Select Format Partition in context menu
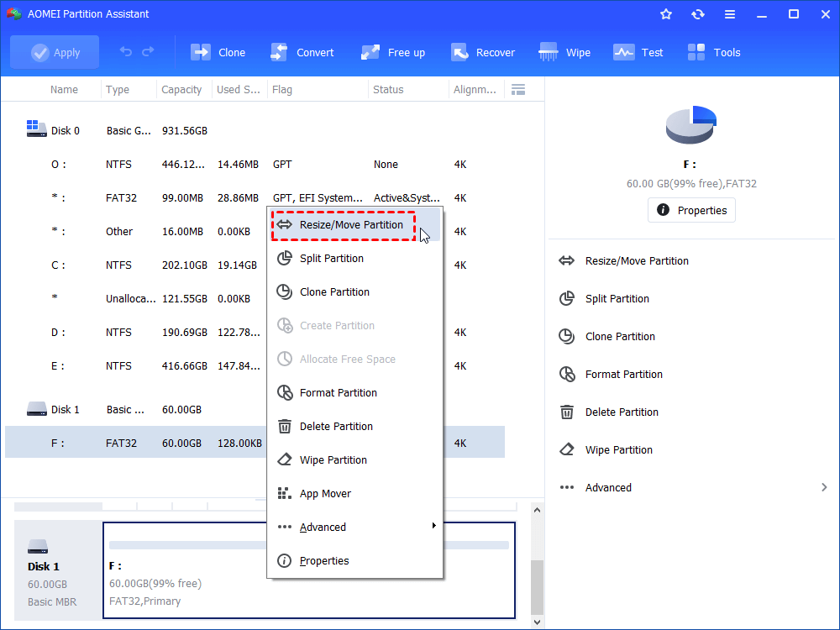Screen dimensions: 840x630 (338, 392)
